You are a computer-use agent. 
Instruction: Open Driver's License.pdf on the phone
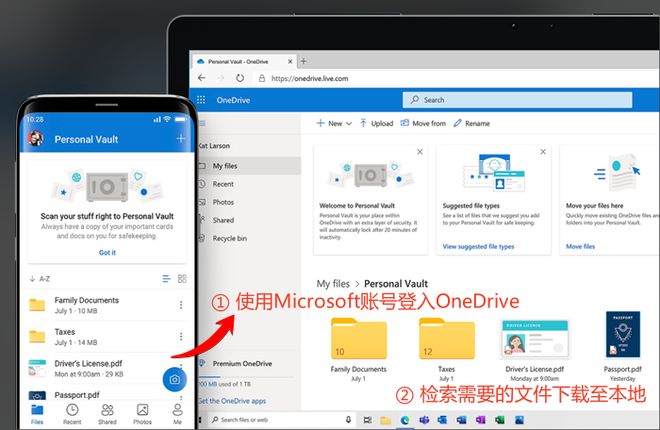click(95, 368)
